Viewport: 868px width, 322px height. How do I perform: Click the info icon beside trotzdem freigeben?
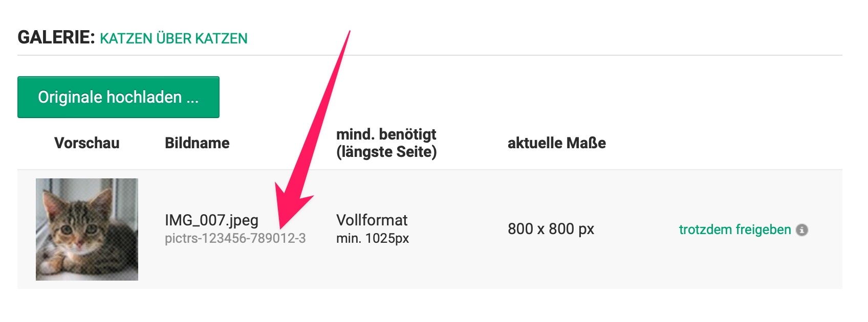[802, 230]
